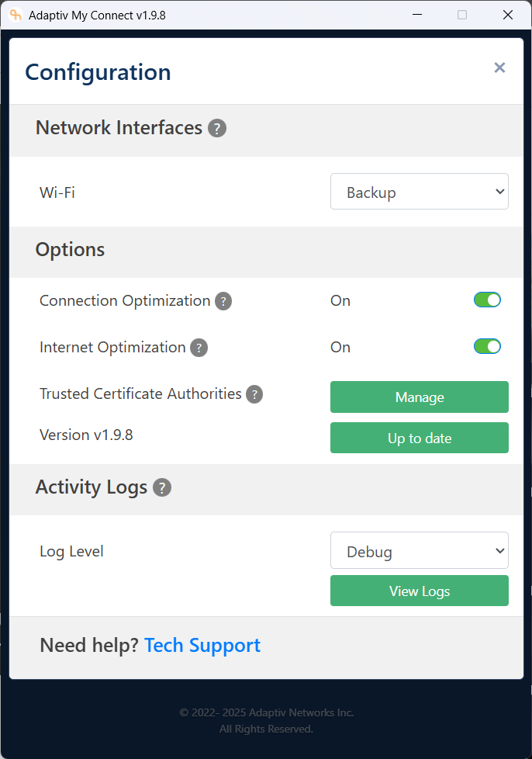
Task: Open the View Logs button
Action: (420, 591)
